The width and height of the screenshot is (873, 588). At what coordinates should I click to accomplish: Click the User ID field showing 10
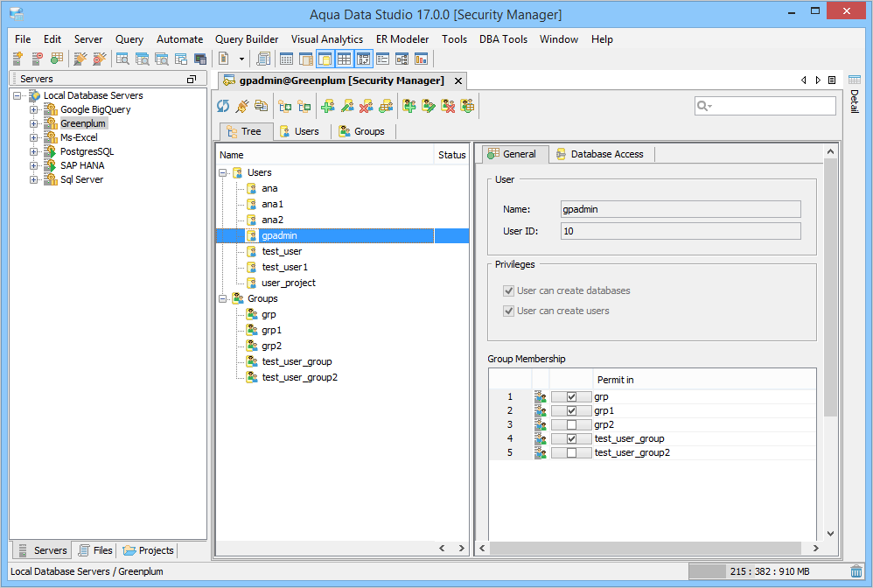click(x=681, y=231)
